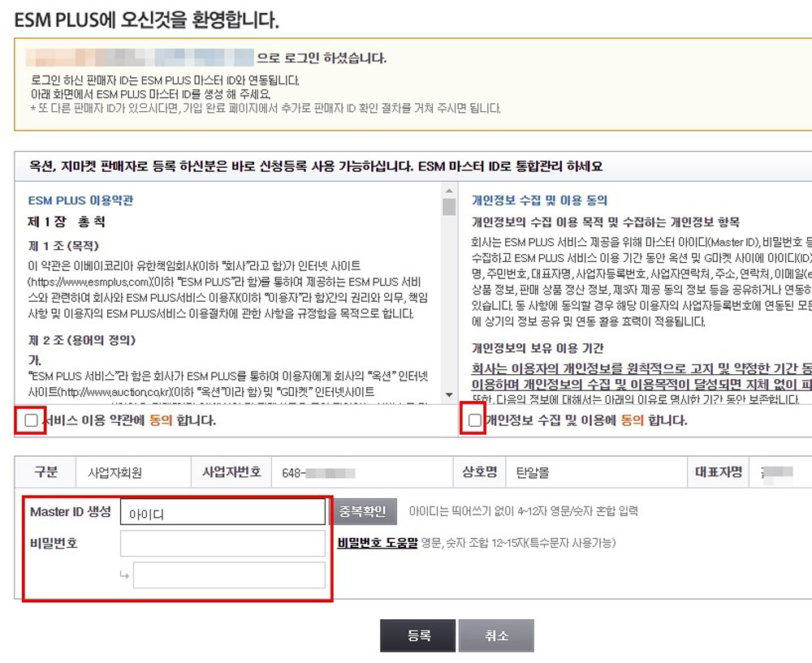Open the 비밀번호 도움말 link
This screenshot has width=812, height=663.
[377, 543]
